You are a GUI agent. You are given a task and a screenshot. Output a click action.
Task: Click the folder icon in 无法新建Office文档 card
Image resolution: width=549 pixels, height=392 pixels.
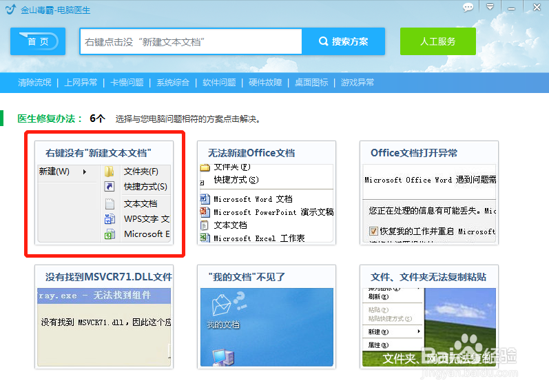[x=205, y=167]
